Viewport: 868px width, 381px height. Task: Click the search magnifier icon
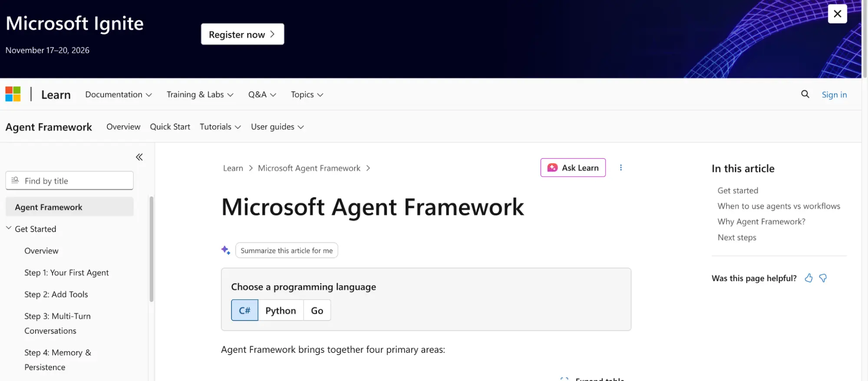click(x=805, y=94)
